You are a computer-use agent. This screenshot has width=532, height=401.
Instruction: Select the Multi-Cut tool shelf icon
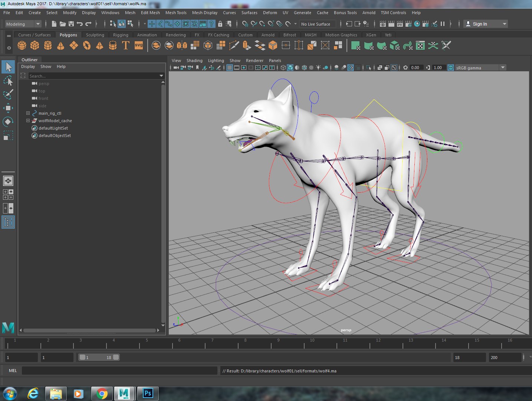(234, 46)
